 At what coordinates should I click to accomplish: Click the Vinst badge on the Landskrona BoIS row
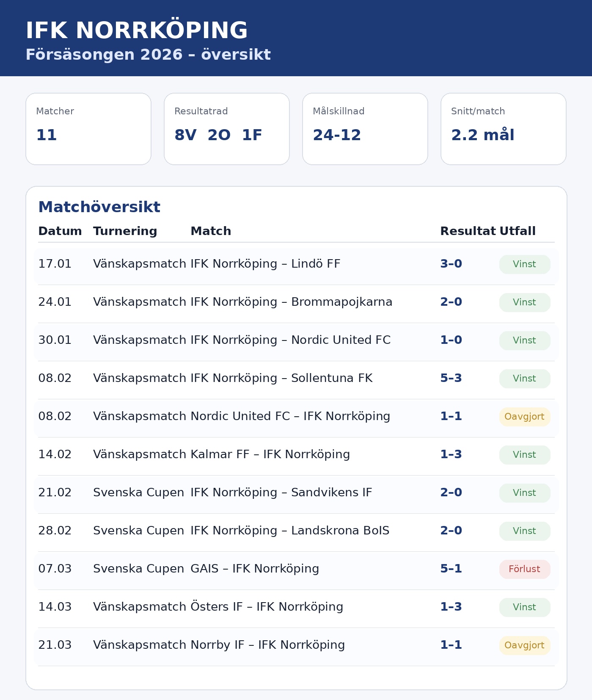pos(524,531)
